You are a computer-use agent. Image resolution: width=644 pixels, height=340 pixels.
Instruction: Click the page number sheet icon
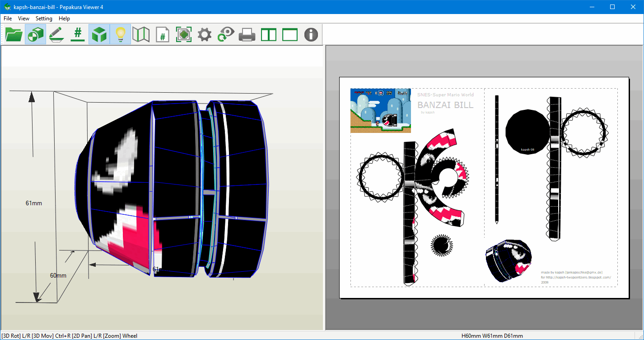(162, 34)
